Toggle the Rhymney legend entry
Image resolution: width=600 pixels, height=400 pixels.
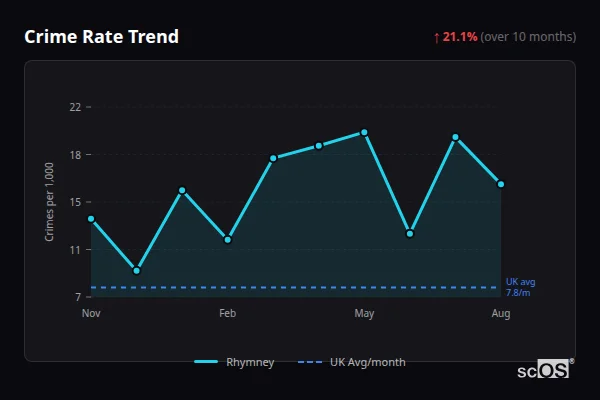[234, 362]
